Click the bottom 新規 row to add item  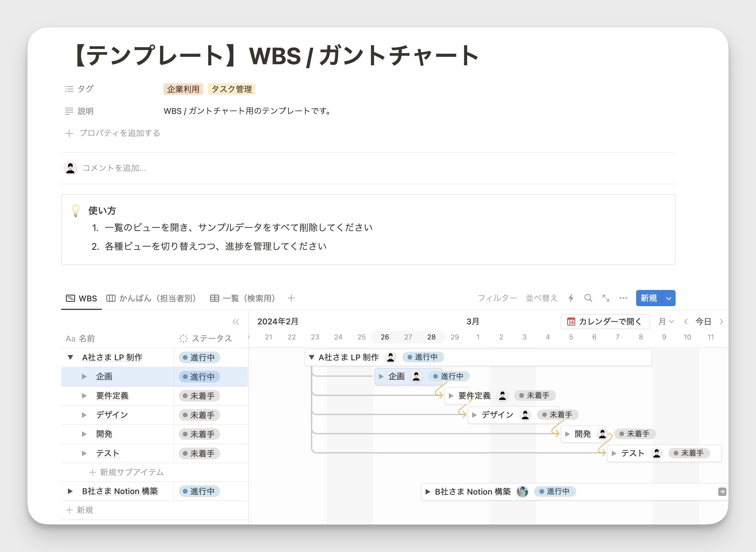(80, 510)
